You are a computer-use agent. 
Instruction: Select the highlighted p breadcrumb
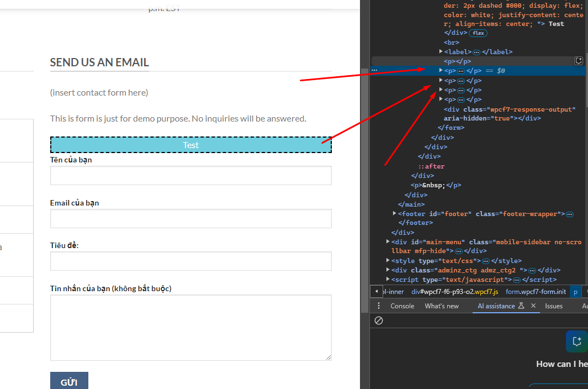[575, 291]
